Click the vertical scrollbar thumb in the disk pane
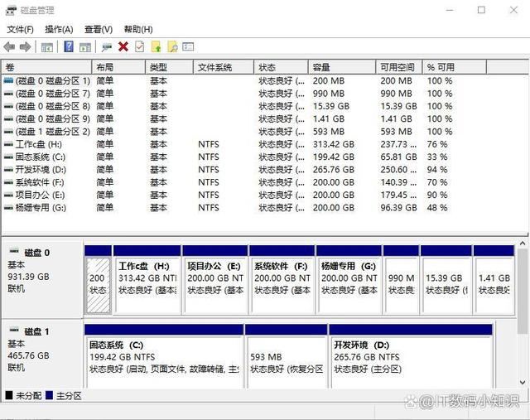Image resolution: width=530 pixels, height=420 pixels. [523, 291]
